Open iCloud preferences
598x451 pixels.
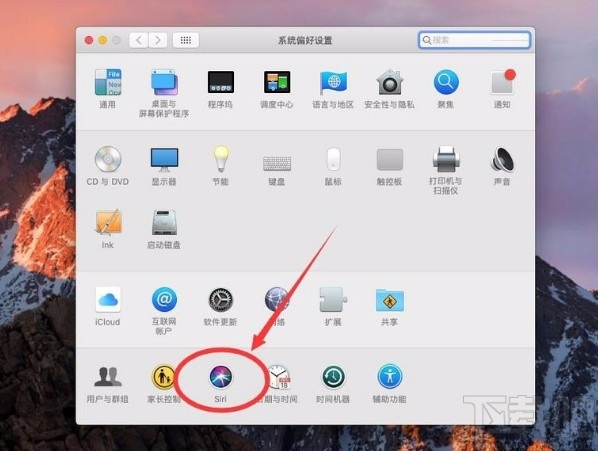(108, 300)
